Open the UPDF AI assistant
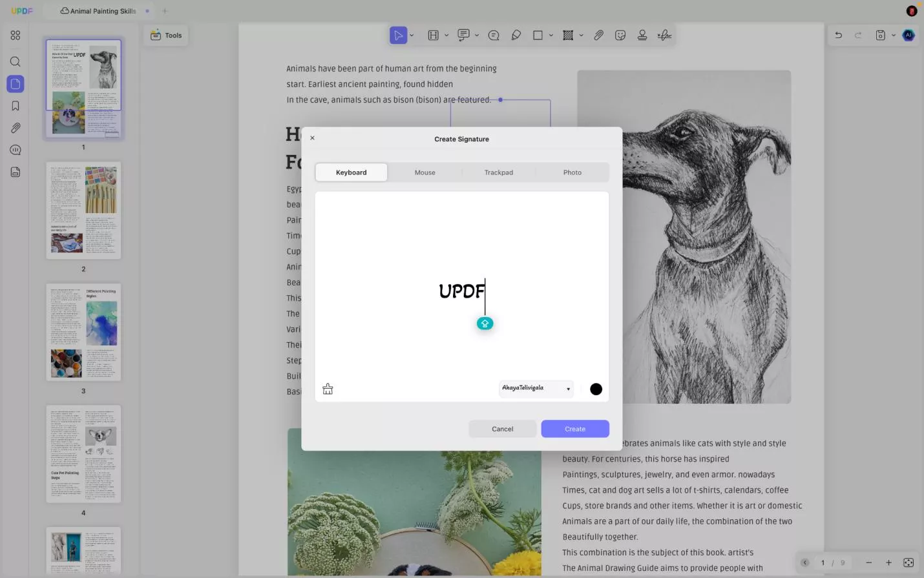Image resolution: width=924 pixels, height=578 pixels. coord(908,36)
